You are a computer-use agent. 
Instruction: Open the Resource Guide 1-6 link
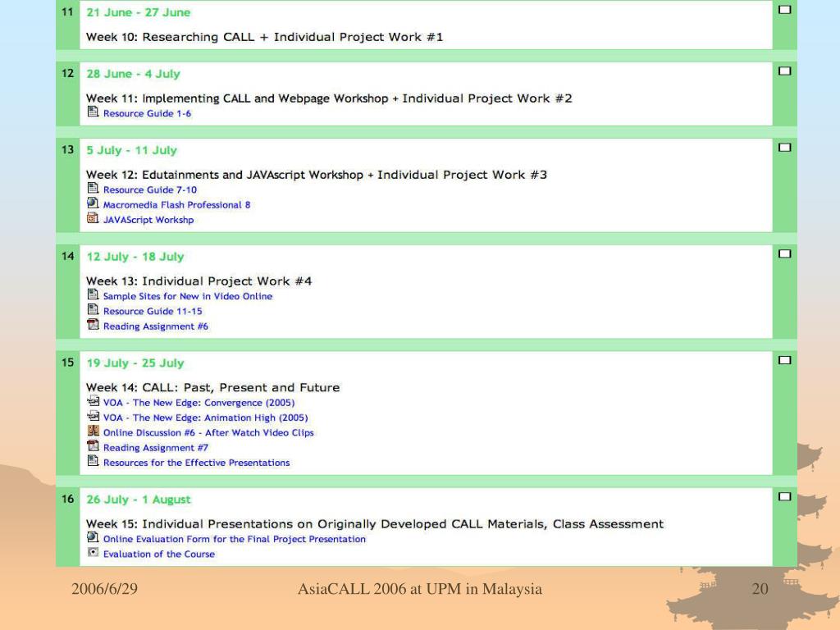coord(148,113)
